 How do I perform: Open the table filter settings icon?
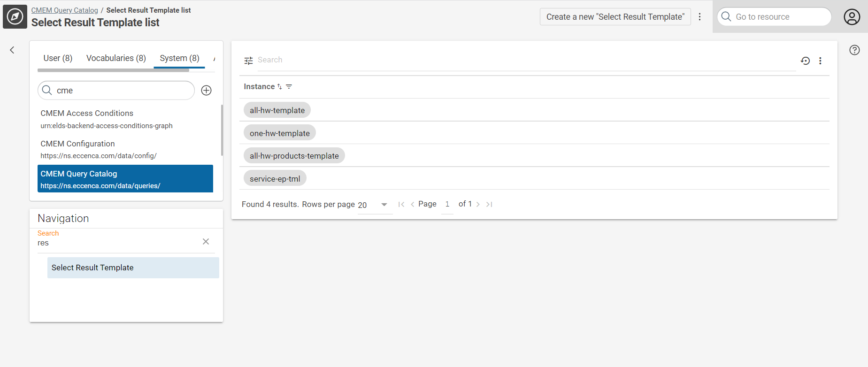tap(248, 61)
